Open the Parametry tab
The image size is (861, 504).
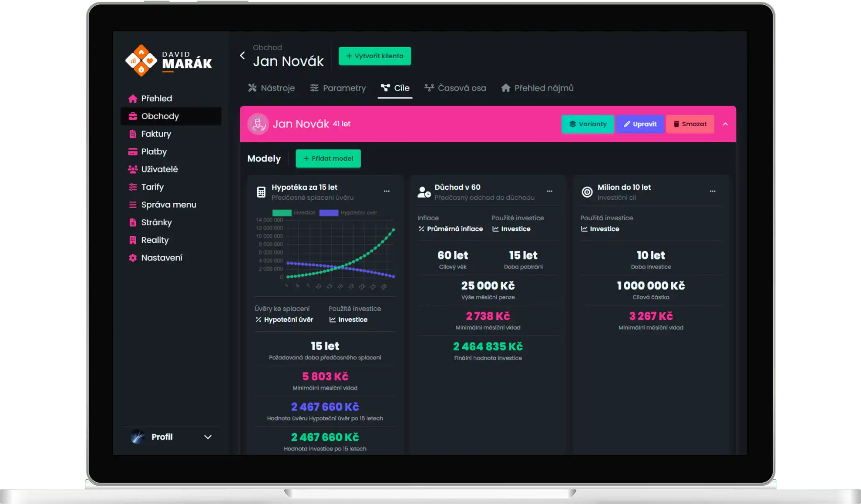338,88
